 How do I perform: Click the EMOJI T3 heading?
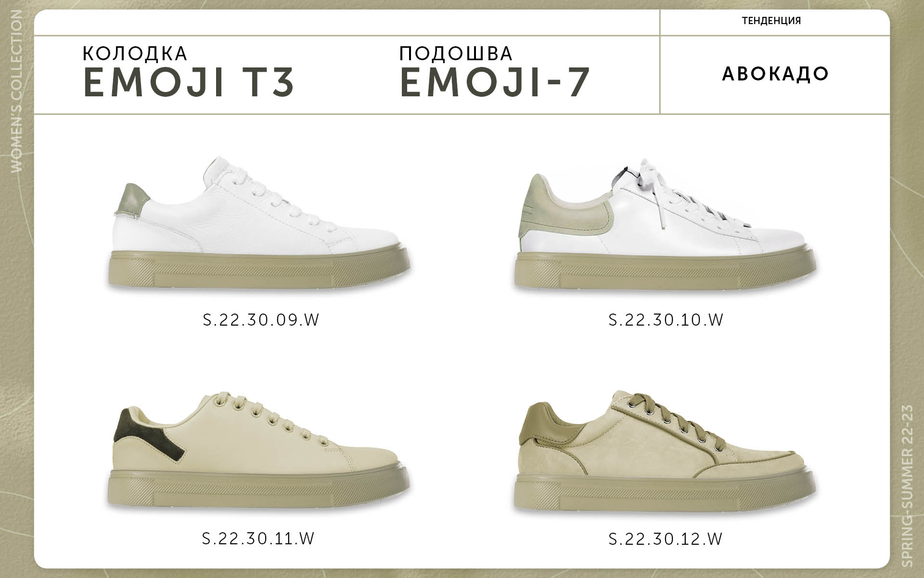tap(189, 83)
